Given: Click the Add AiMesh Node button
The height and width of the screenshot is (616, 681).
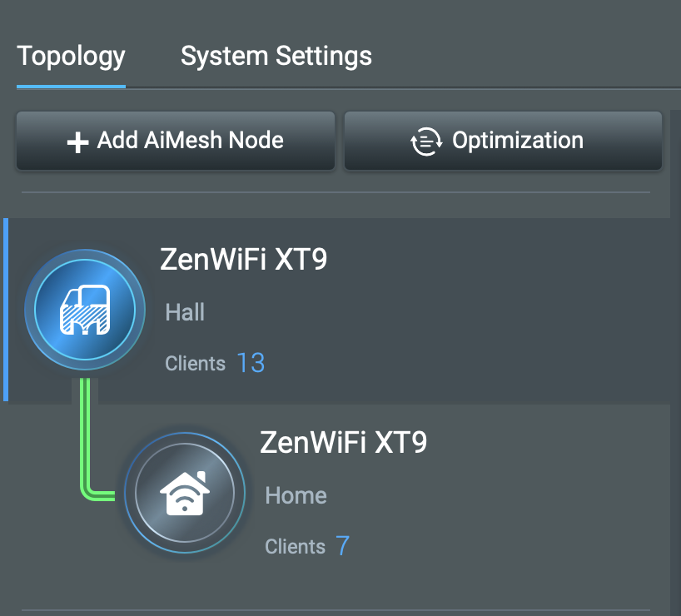Looking at the screenshot, I should tap(176, 141).
